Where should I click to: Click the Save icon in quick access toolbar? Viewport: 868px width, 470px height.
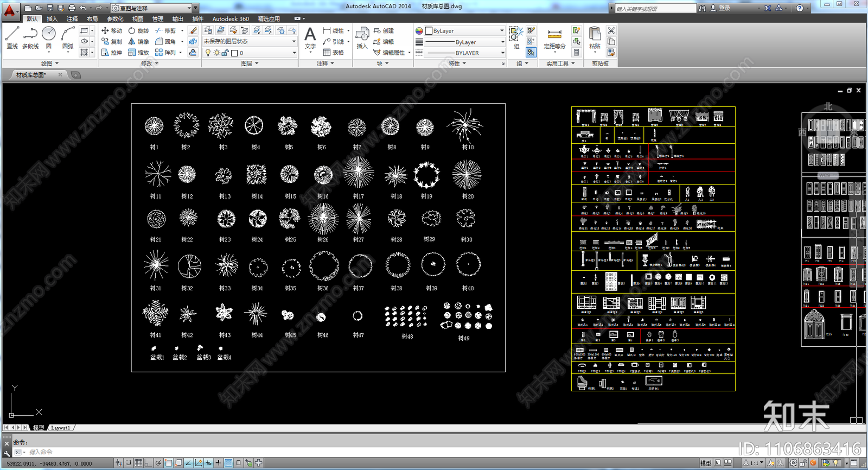coord(50,8)
